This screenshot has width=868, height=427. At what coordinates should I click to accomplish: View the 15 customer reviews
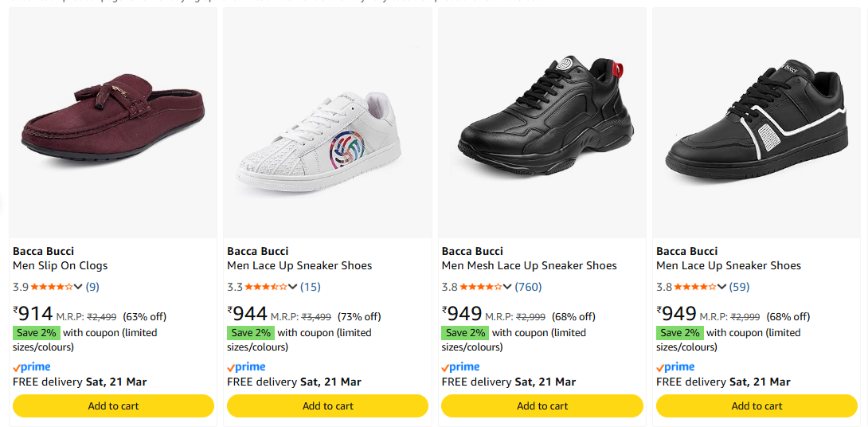310,287
